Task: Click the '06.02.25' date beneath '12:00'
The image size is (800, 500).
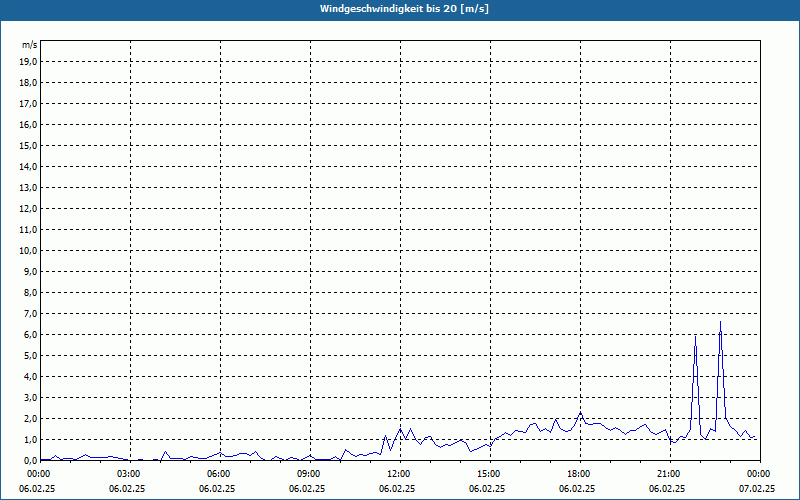Action: click(397, 489)
